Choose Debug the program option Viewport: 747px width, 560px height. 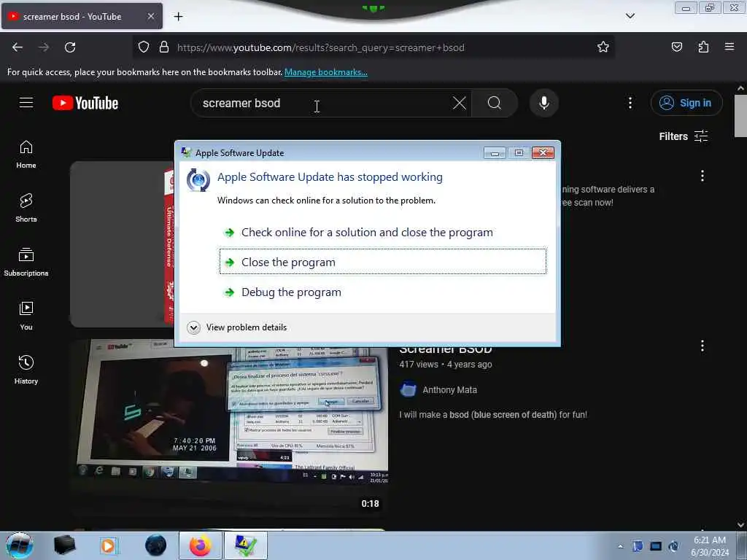[383, 292]
